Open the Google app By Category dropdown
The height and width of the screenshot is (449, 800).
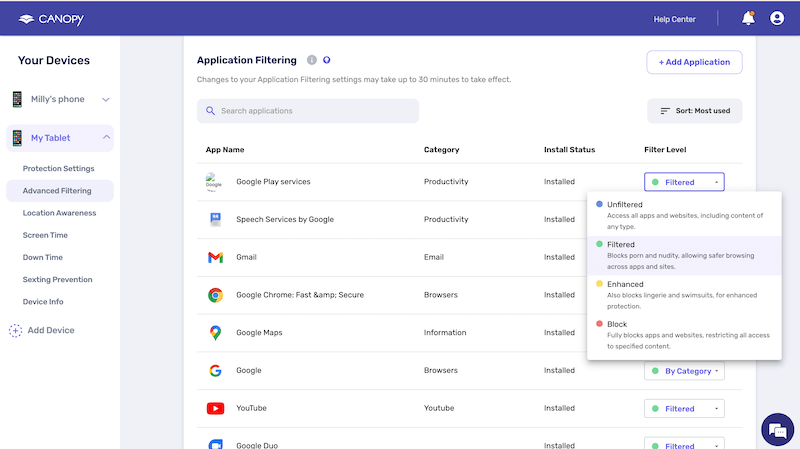684,371
